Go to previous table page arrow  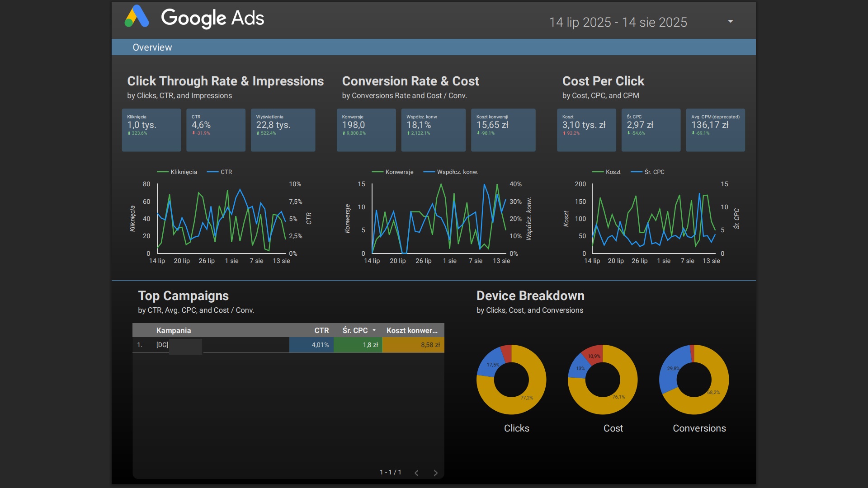tap(416, 473)
